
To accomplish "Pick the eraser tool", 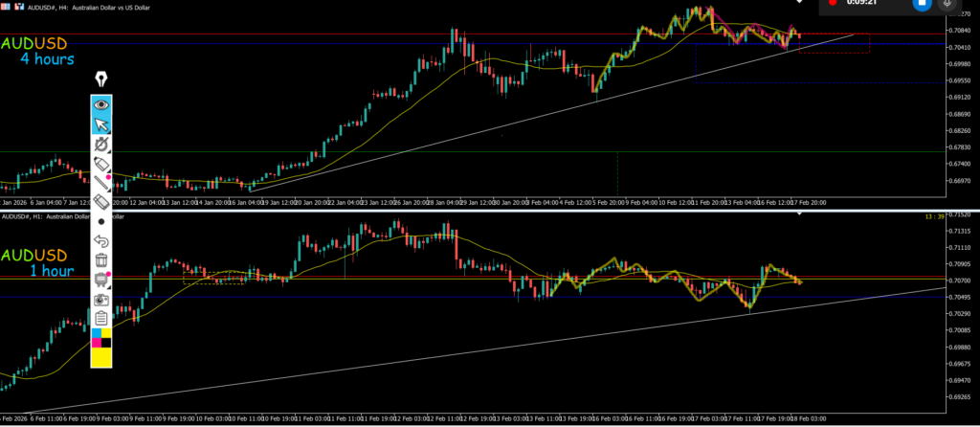I will (x=101, y=202).
